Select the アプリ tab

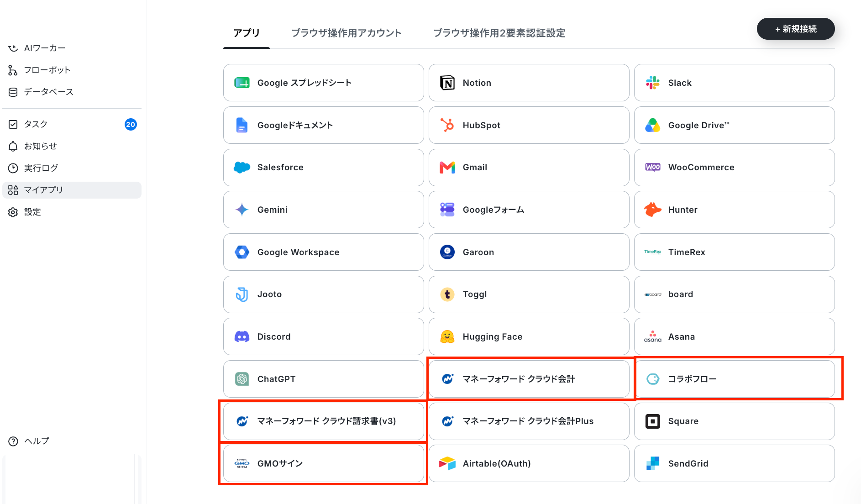click(247, 33)
